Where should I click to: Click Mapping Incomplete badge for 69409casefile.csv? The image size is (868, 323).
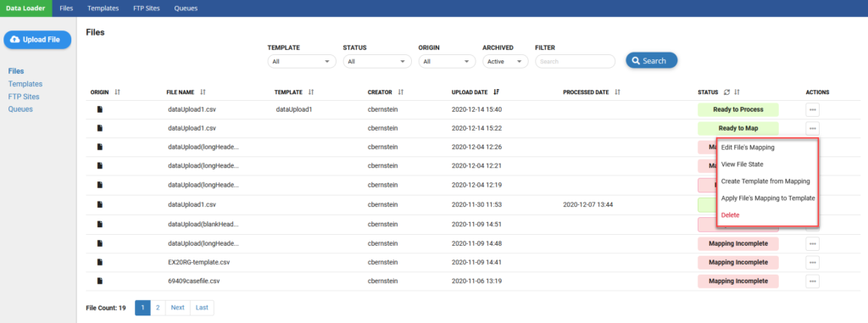pyautogui.click(x=738, y=281)
